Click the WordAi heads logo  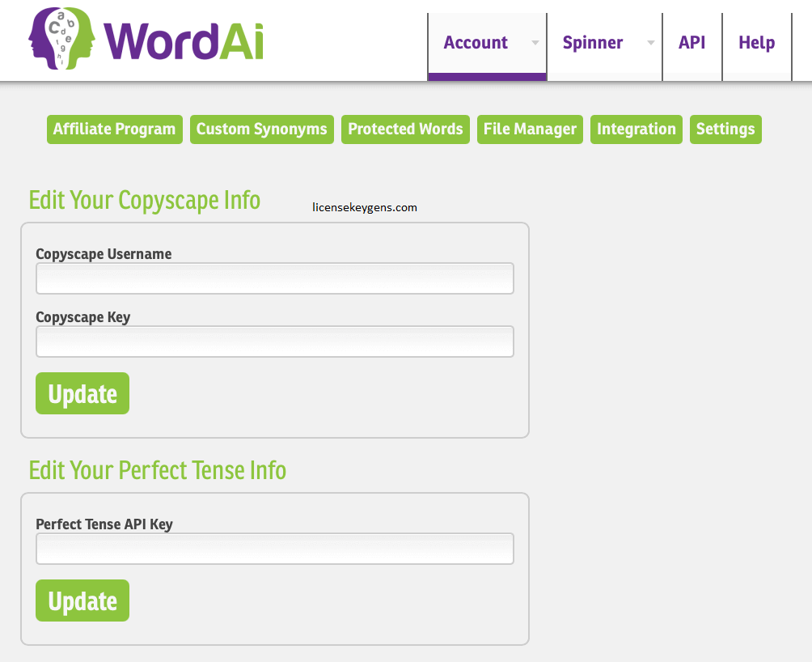(x=61, y=38)
